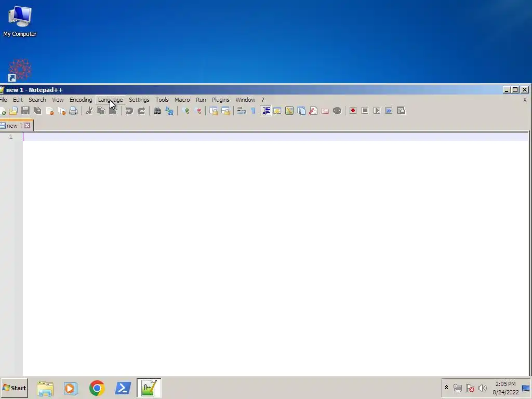Open the Plugins menu
This screenshot has height=399, width=532.
point(220,100)
